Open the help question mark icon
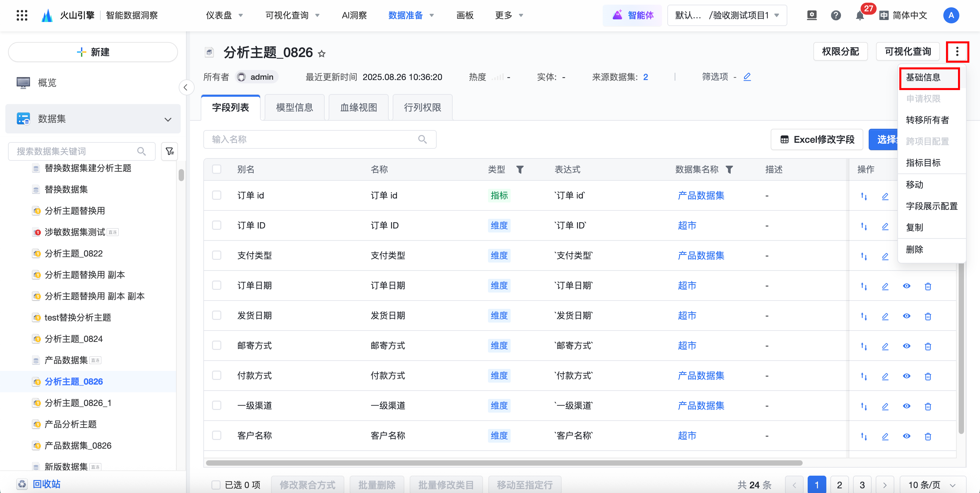 coord(835,16)
